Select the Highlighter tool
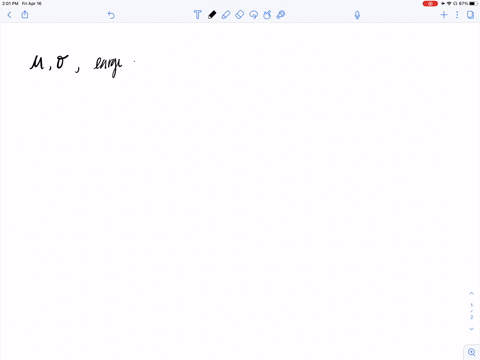Screen dimensions: 480x360 226,15
